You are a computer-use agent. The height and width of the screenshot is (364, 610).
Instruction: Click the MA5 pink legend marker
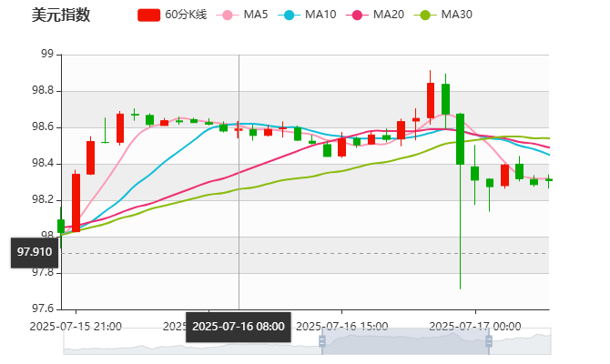(x=228, y=15)
